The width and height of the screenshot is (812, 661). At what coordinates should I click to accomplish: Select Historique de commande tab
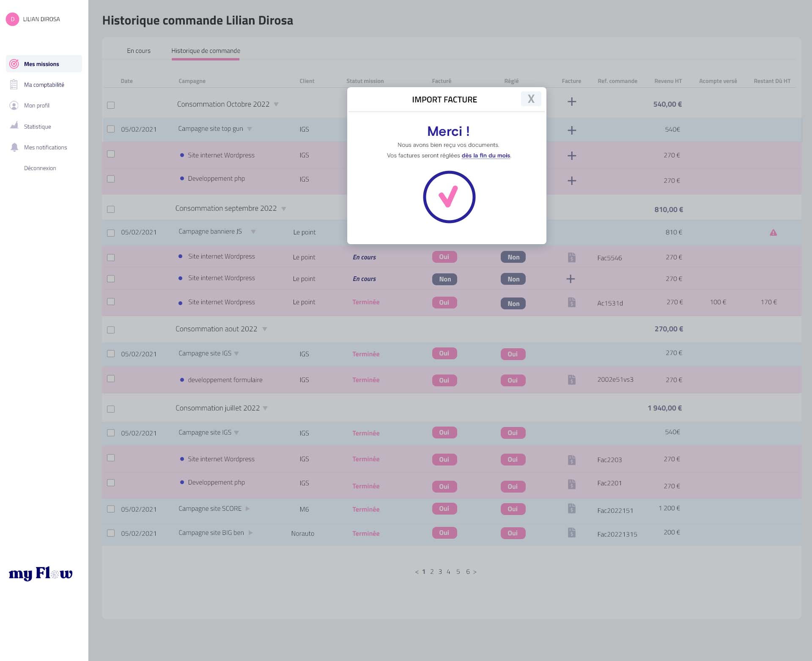206,51
